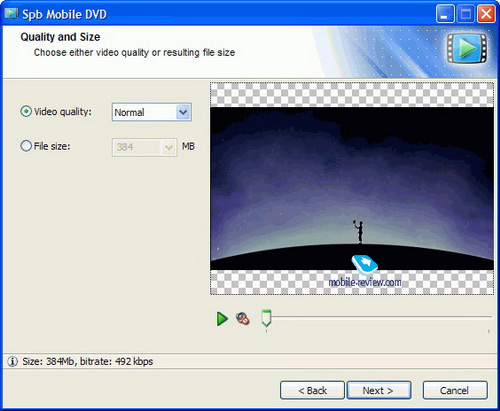Close the Spb Mobile DVD window
This screenshot has height=411, width=500.
click(486, 14)
